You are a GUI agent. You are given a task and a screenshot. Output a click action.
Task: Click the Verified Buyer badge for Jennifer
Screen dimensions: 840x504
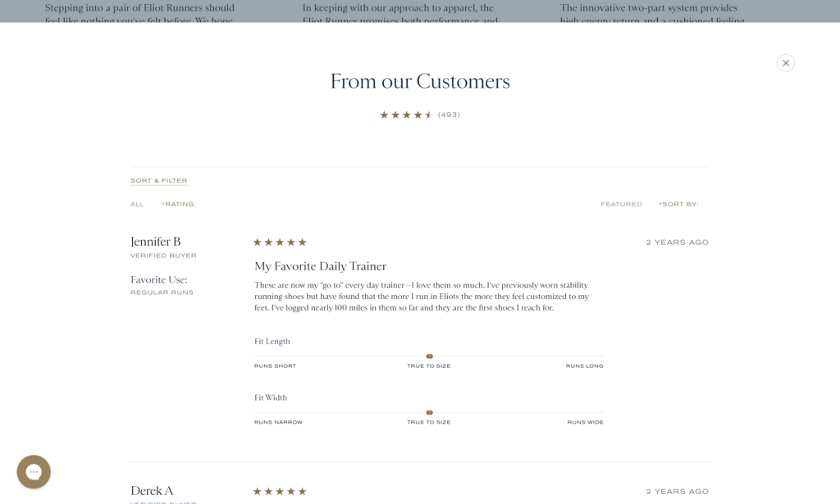click(x=163, y=256)
